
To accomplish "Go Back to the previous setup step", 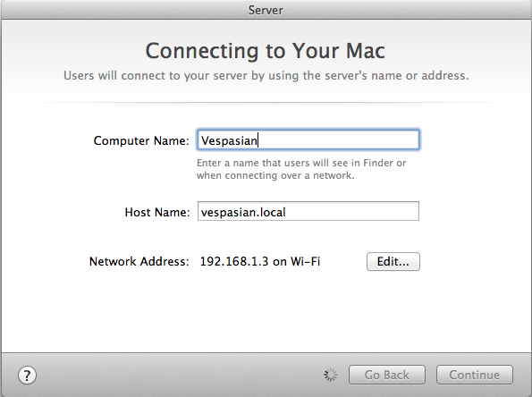I will [387, 375].
